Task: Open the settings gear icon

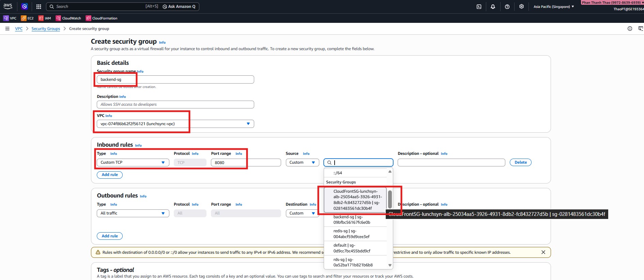Action: pyautogui.click(x=521, y=6)
